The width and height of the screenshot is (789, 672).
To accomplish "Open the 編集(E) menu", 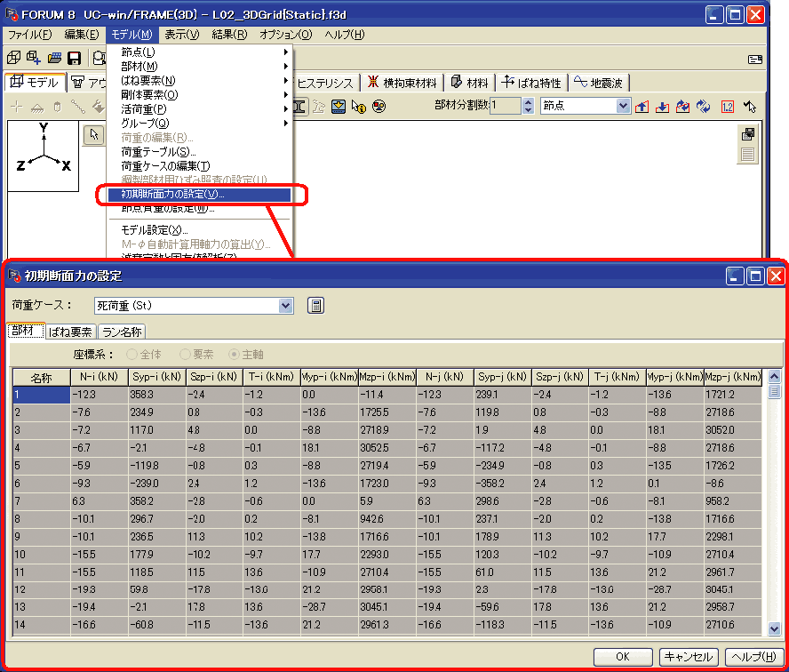I will click(82, 35).
